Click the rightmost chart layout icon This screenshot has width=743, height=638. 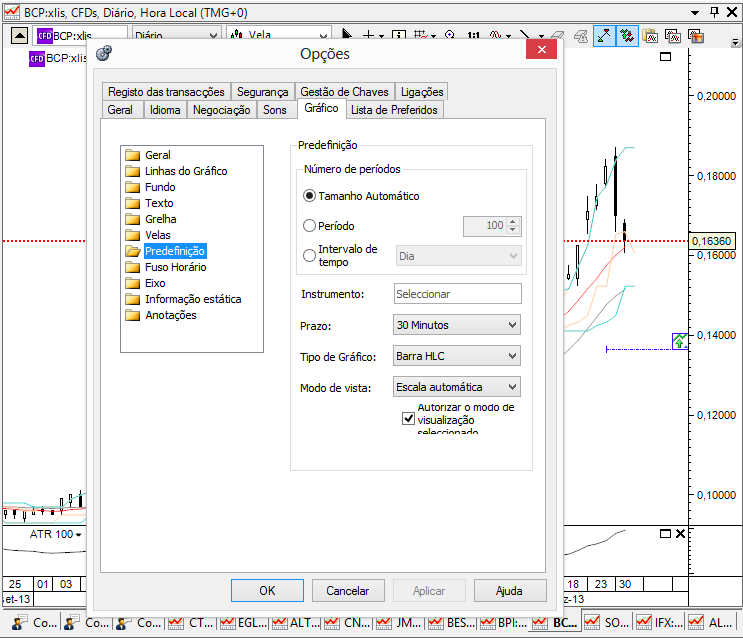[x=696, y=36]
